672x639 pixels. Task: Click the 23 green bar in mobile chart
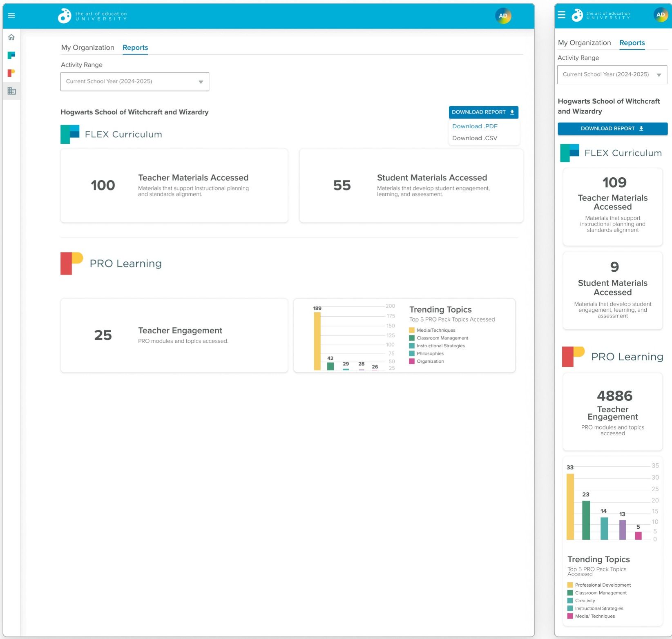(x=586, y=520)
